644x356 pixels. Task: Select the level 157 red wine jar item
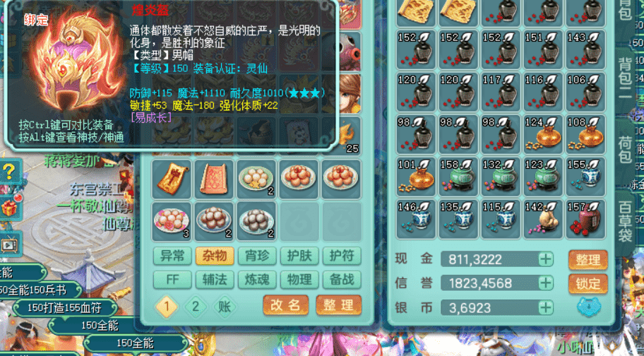585,219
